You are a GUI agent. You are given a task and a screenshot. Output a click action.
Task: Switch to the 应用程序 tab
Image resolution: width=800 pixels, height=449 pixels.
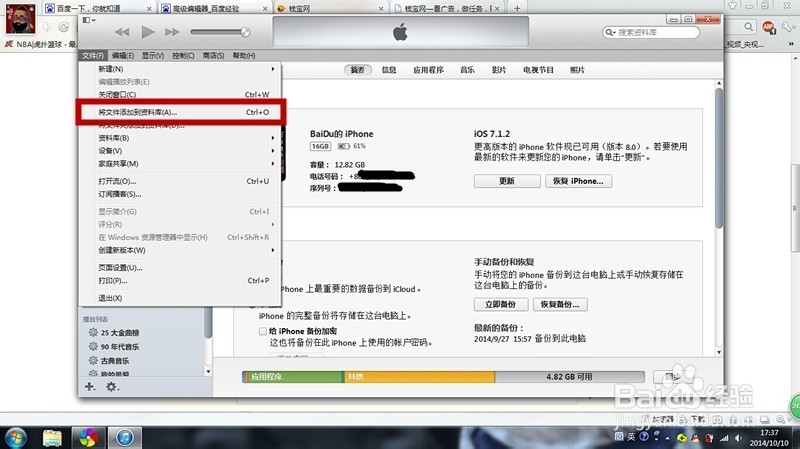click(428, 70)
